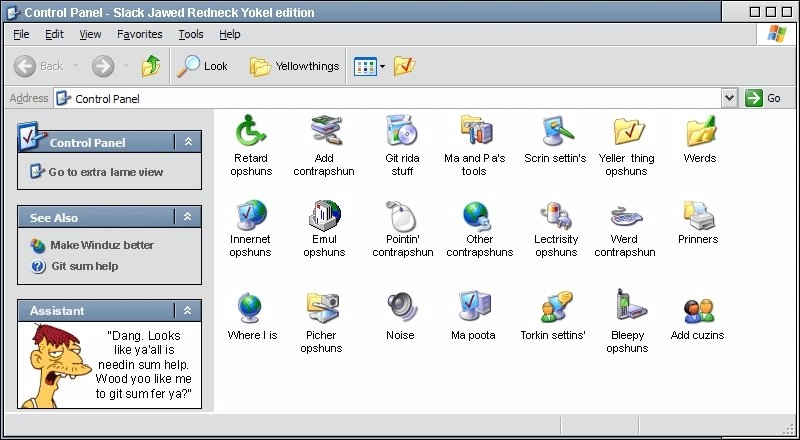Viewport: 800px width, 440px height.
Task: Collapse the Control Panel sidebar section
Action: pos(188,143)
